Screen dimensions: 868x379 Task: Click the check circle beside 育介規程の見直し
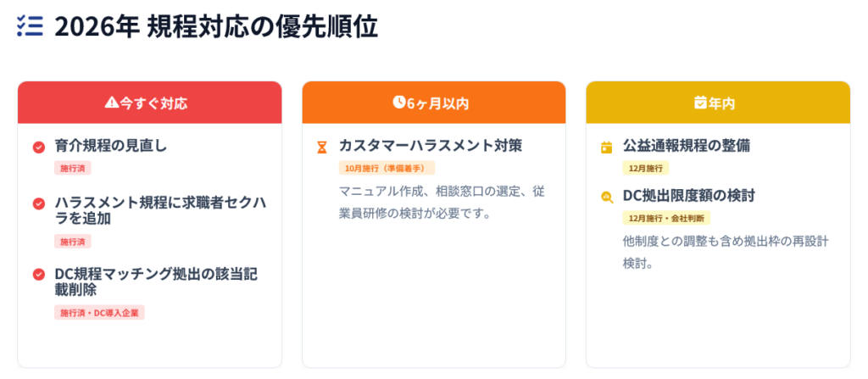(x=38, y=147)
